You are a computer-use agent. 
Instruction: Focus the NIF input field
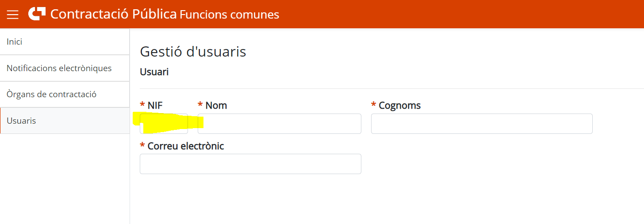tap(164, 124)
